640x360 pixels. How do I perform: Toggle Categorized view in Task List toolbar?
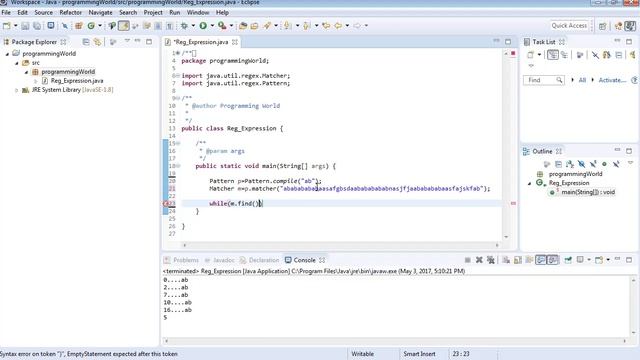[x=553, y=55]
